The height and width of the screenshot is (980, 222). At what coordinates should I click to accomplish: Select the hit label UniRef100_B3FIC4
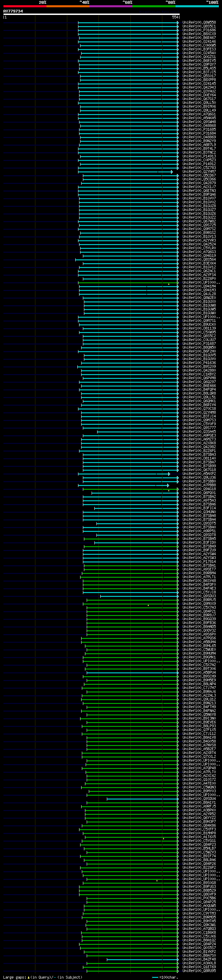click(x=199, y=508)
